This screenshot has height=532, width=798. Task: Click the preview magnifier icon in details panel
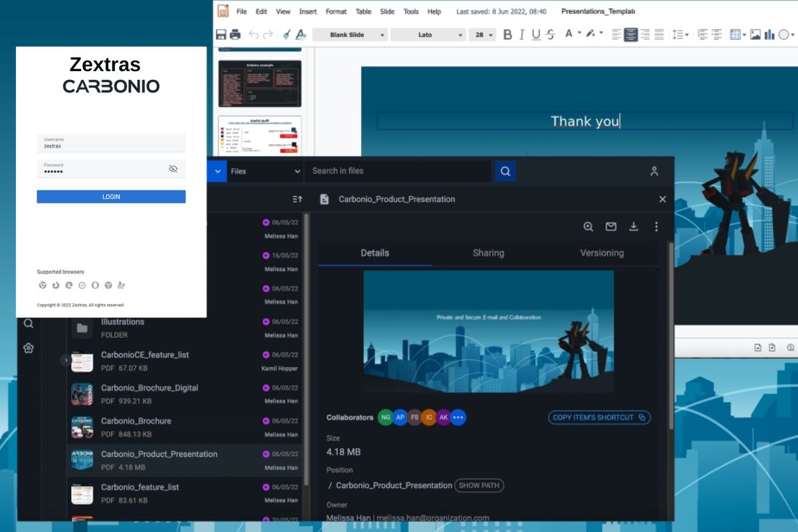[589, 226]
